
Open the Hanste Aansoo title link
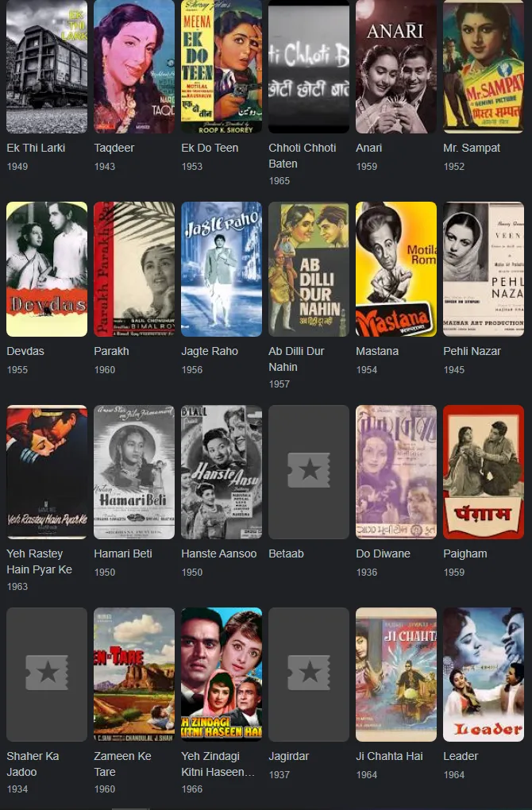point(219,553)
